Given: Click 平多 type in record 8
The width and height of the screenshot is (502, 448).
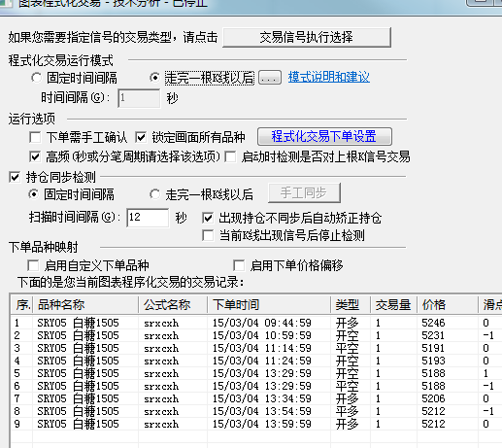Looking at the screenshot, I should [347, 411].
